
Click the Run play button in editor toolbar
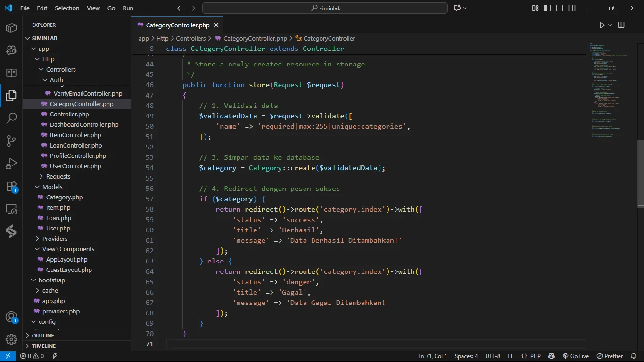tap(602, 25)
